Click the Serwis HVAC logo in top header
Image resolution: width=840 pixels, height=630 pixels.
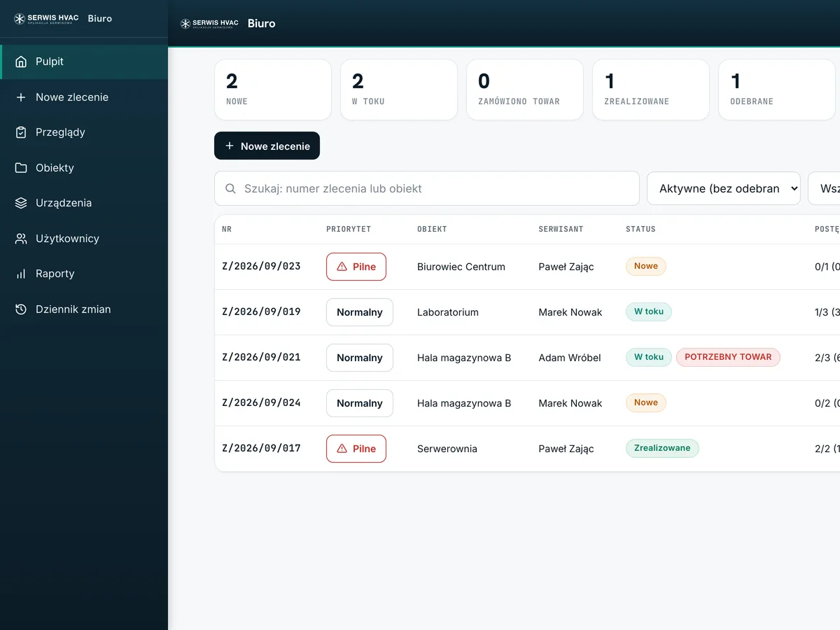tap(209, 23)
